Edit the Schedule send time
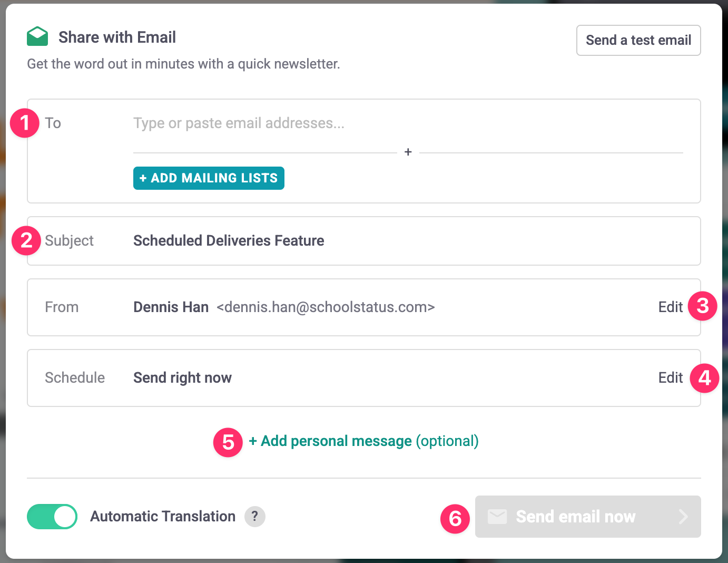Image resolution: width=728 pixels, height=563 pixels. pos(670,377)
